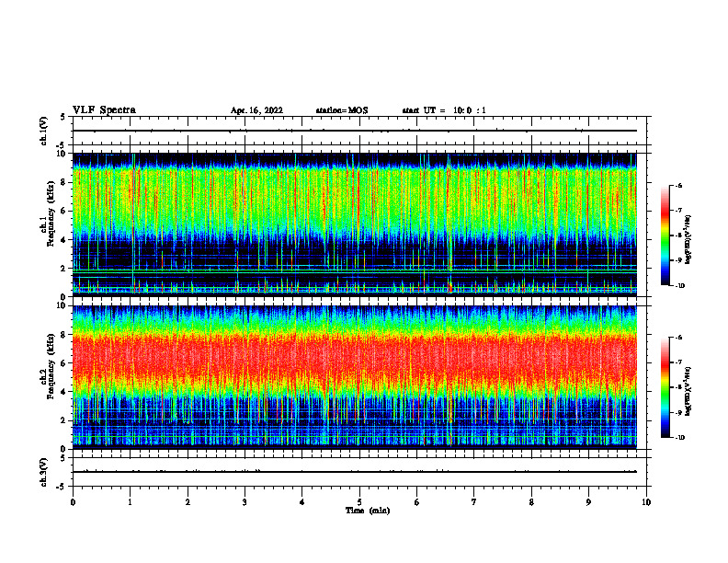Click the "Time (min)" x-axis label
Image resolution: width=728 pixels, height=563 pixels.
[x=368, y=511]
